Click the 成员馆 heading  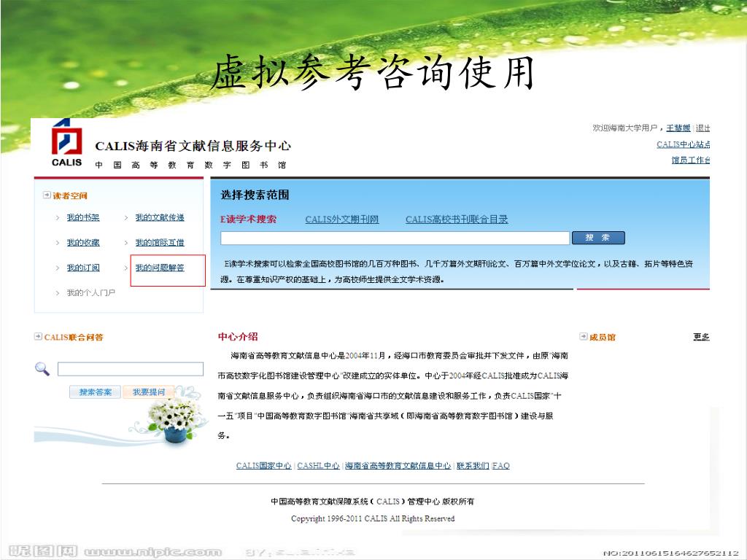(x=603, y=337)
